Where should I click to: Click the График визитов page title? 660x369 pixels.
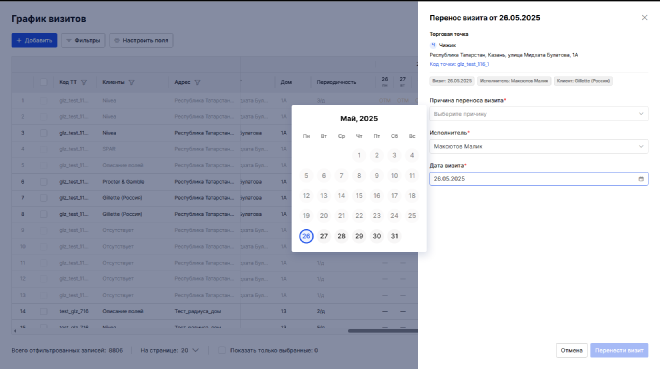tap(49, 19)
